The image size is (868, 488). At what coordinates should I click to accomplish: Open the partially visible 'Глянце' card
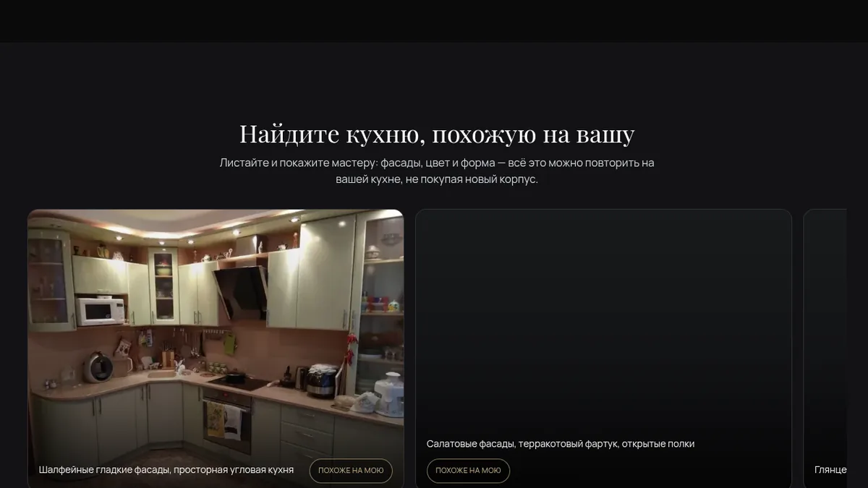[825, 348]
